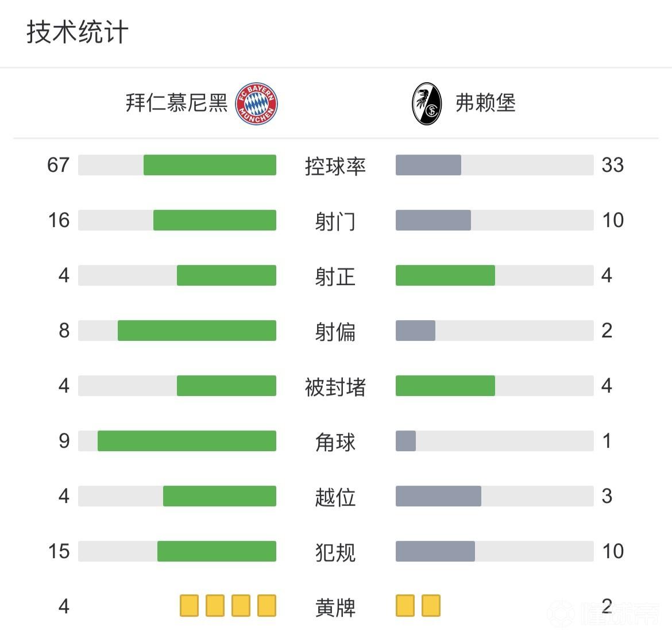
Task: Click the 弗赖堡 team name
Action: click(485, 103)
